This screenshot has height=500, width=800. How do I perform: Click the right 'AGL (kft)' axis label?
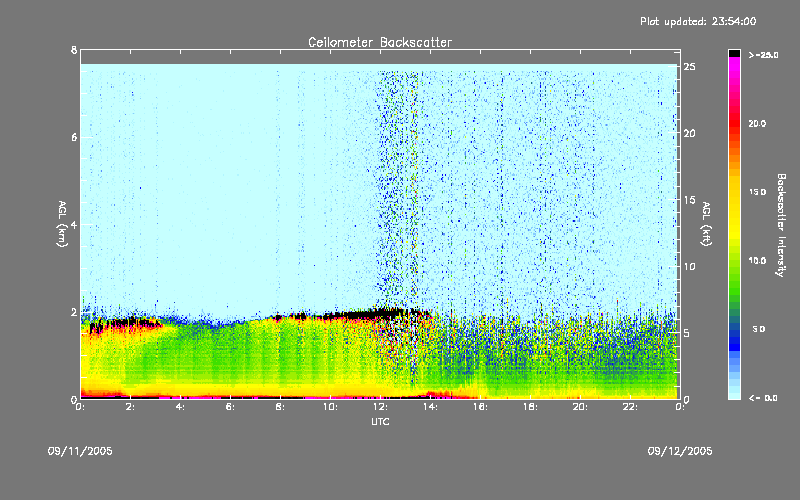[706, 224]
